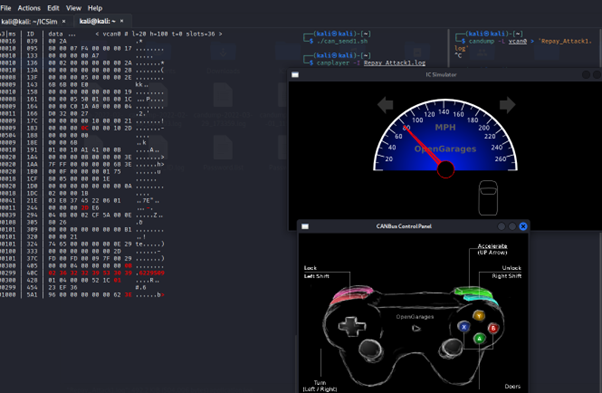The height and width of the screenshot is (393, 602).
Task: Click the green A button on the controller
Action: pyautogui.click(x=479, y=339)
